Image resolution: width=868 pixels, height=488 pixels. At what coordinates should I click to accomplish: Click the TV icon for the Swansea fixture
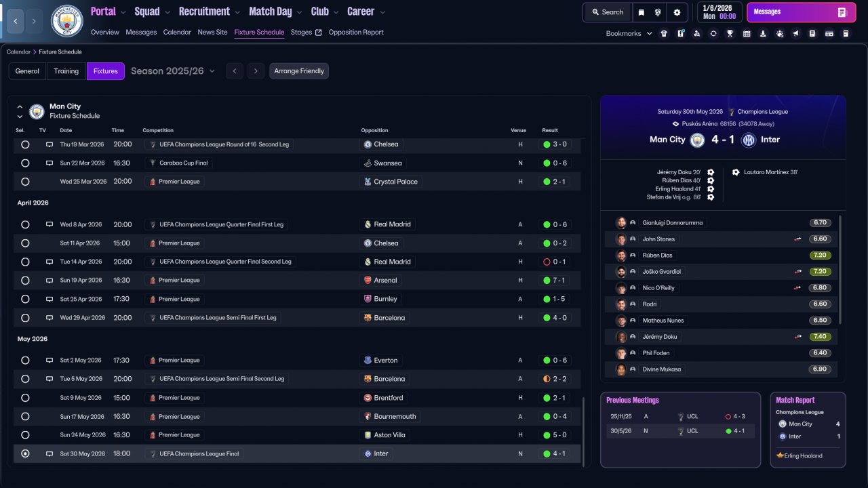[x=50, y=163]
